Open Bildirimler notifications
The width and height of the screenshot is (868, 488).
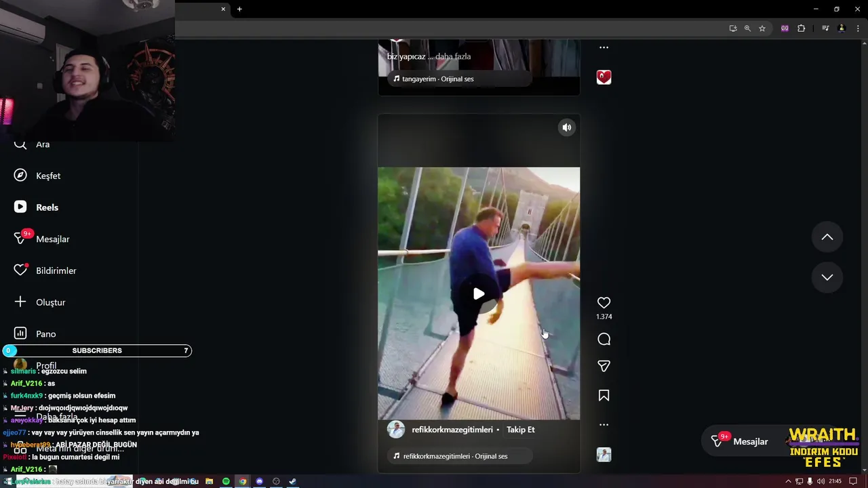click(x=45, y=270)
